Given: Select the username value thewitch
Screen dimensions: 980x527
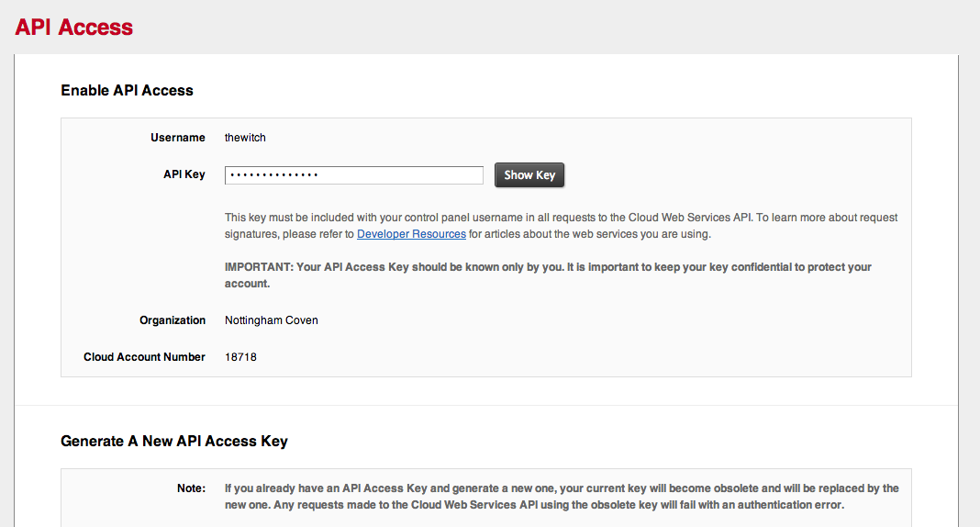Looking at the screenshot, I should [245, 138].
